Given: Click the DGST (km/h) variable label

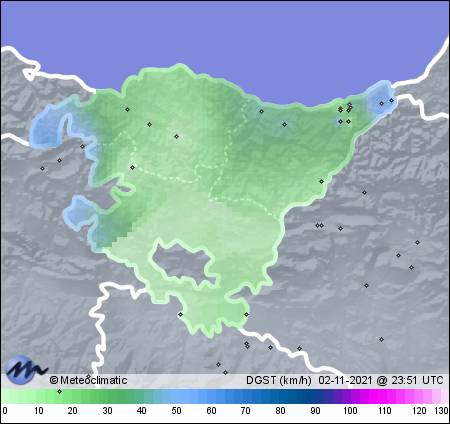Looking at the screenshot, I should (x=279, y=380).
